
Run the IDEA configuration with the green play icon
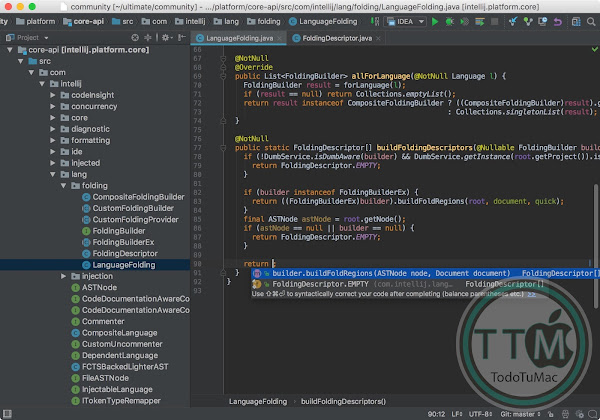click(435, 19)
